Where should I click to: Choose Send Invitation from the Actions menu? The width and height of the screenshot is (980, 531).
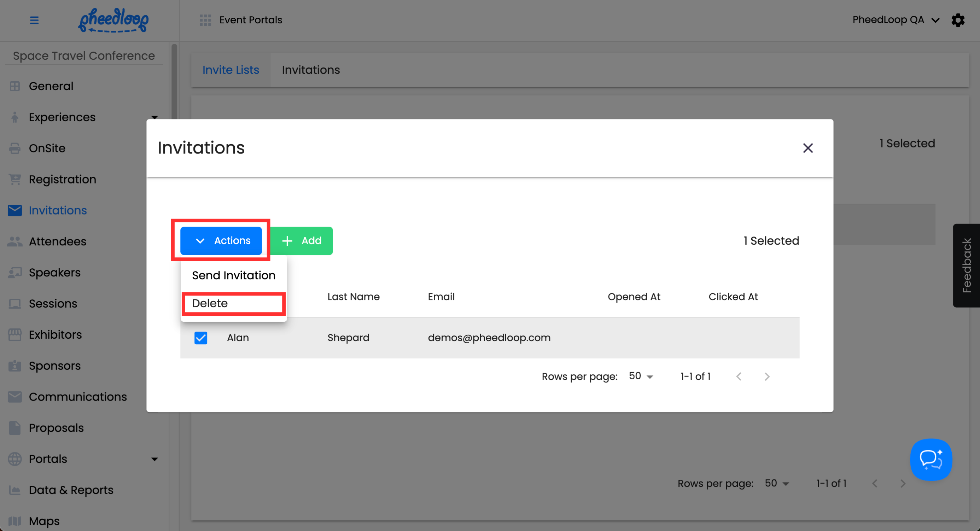click(233, 275)
